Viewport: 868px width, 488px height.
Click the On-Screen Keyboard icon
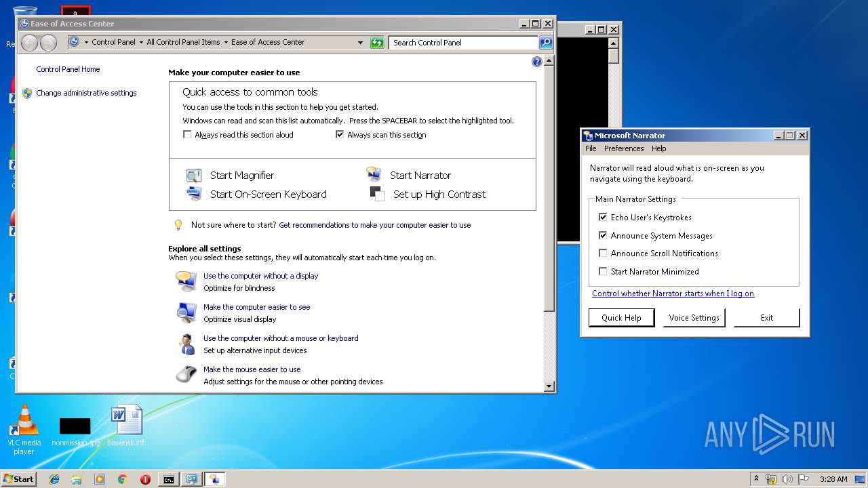point(194,194)
